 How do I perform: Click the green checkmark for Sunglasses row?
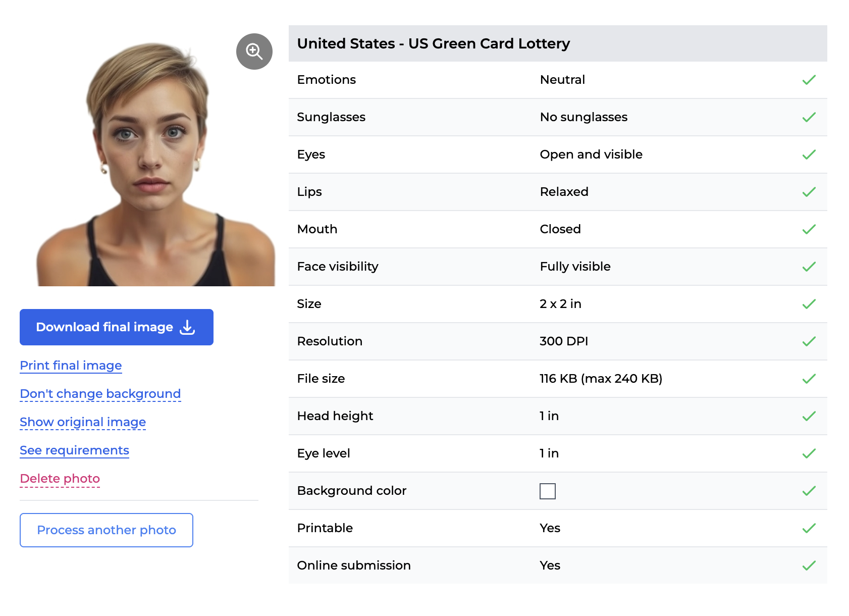(x=809, y=117)
